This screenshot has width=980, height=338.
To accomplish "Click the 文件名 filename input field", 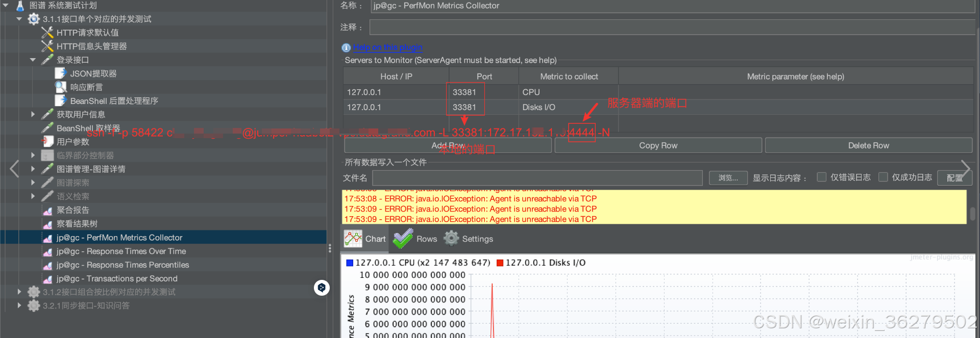I will 537,178.
